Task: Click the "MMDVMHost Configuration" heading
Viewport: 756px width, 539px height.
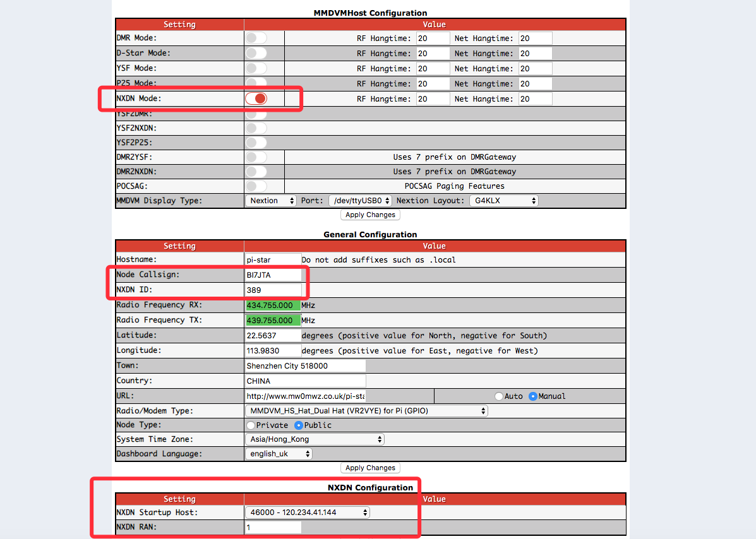Action: tap(370, 13)
